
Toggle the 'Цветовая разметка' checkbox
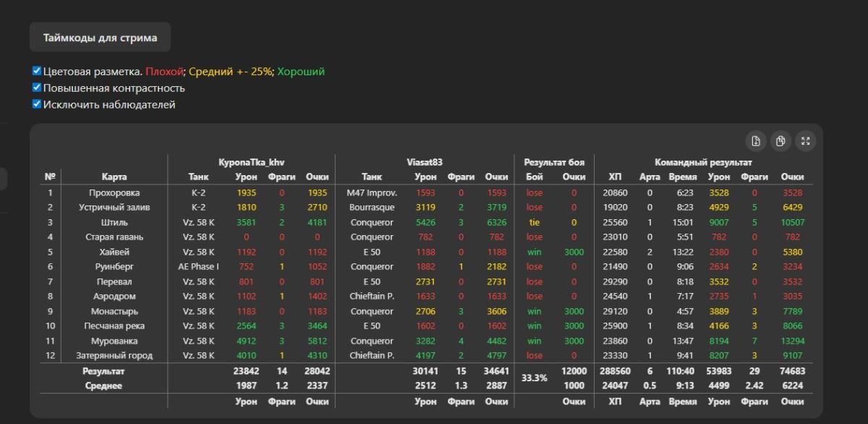tap(37, 71)
